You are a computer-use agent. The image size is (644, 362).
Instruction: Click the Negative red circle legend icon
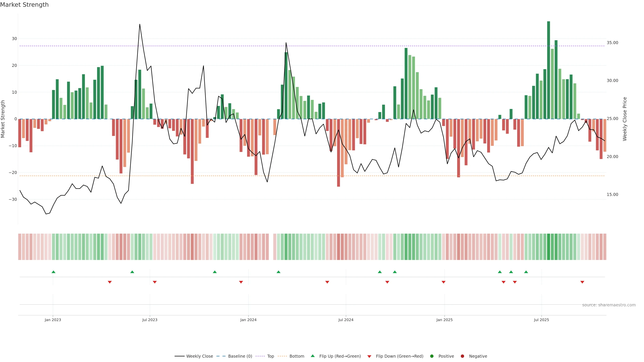click(x=462, y=356)
